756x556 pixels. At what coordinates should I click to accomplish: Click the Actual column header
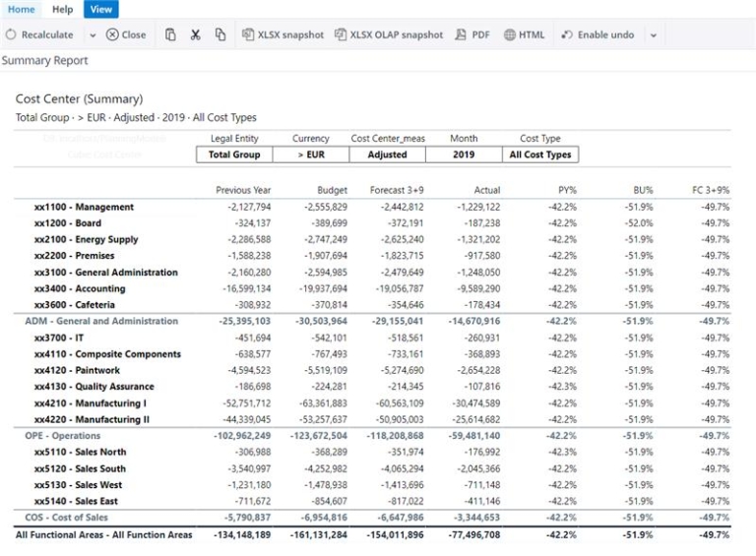pyautogui.click(x=487, y=190)
